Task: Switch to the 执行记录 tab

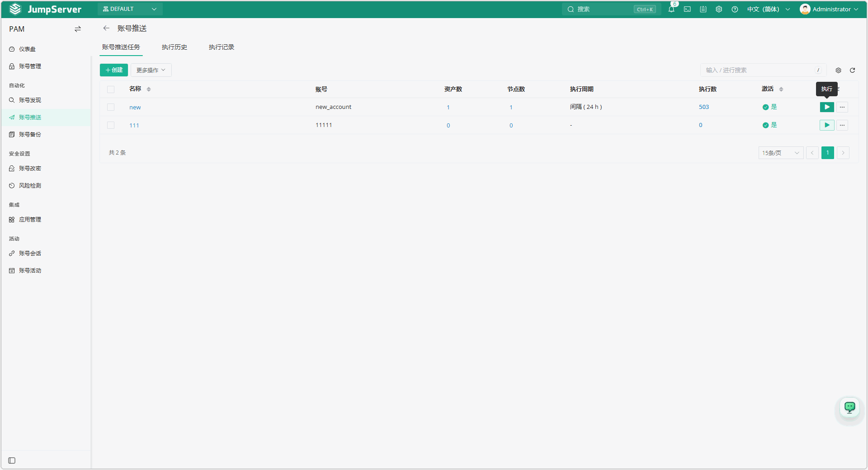Action: click(222, 47)
